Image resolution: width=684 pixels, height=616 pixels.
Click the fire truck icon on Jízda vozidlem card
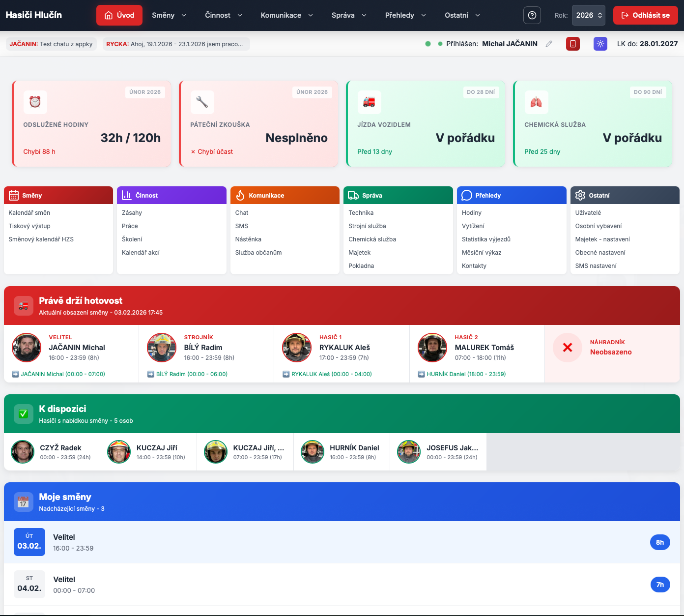pyautogui.click(x=369, y=102)
